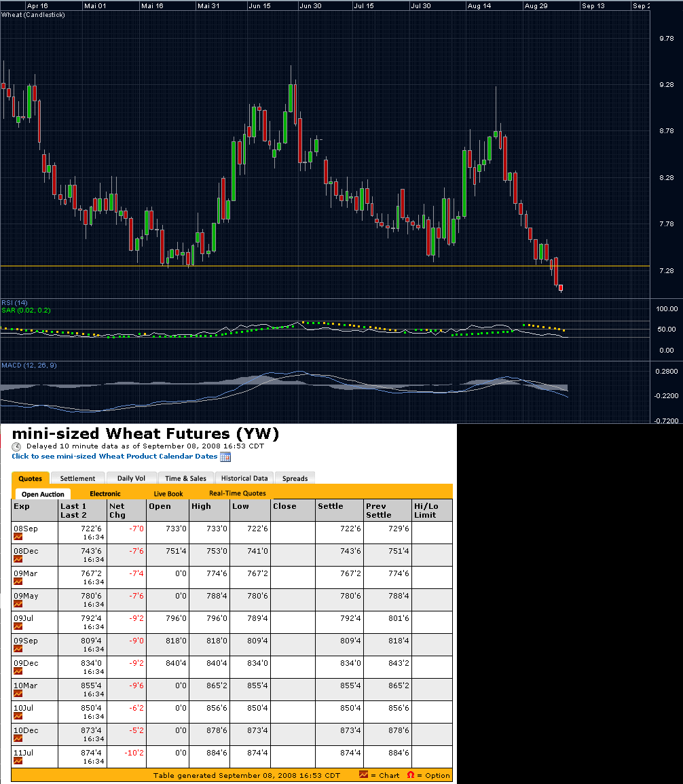This screenshot has width=683, height=784.
Task: Click the clock icon beside delayed data notice
Action: point(16,446)
